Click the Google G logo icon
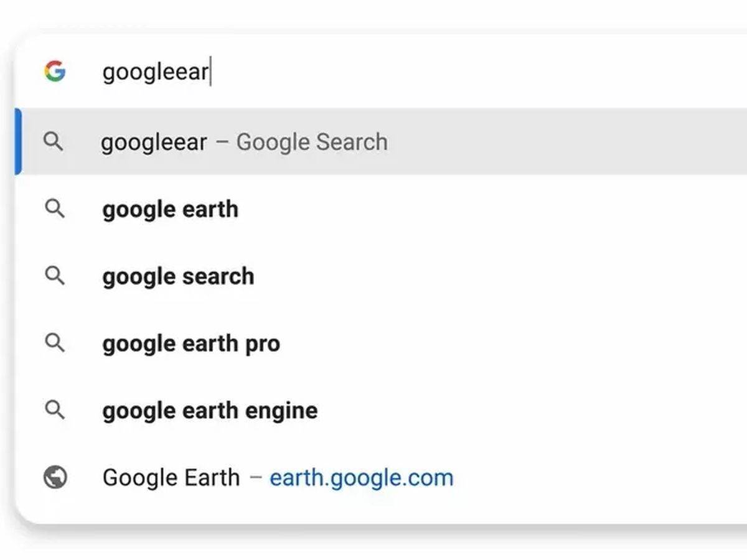Viewport: 747px width, 560px height. [56, 72]
